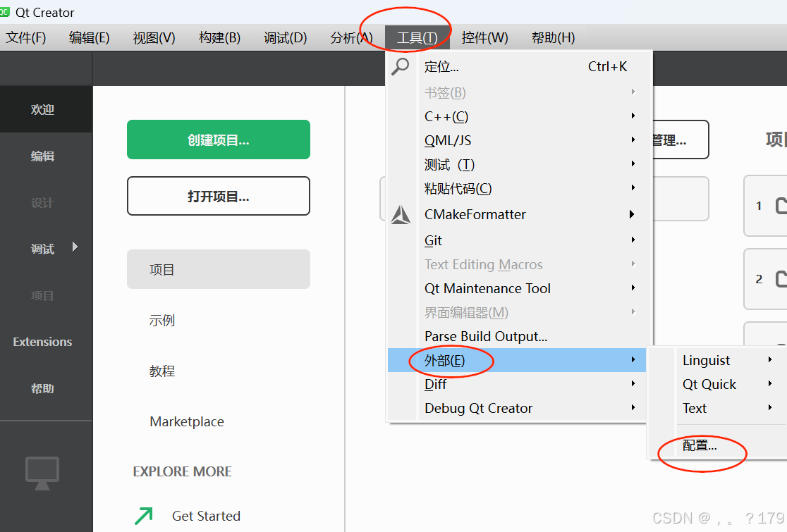Click the green Get Started arrow icon
787x532 pixels.
click(x=144, y=516)
